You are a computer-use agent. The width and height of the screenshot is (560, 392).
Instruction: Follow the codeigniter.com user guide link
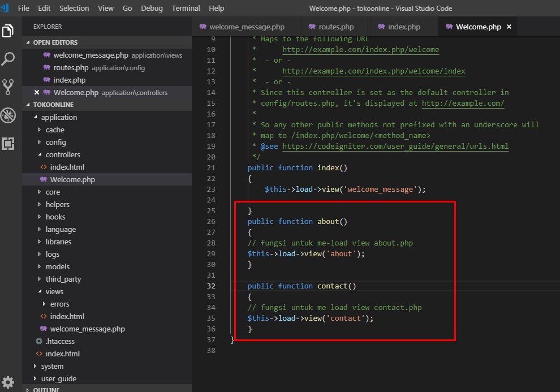(395, 146)
